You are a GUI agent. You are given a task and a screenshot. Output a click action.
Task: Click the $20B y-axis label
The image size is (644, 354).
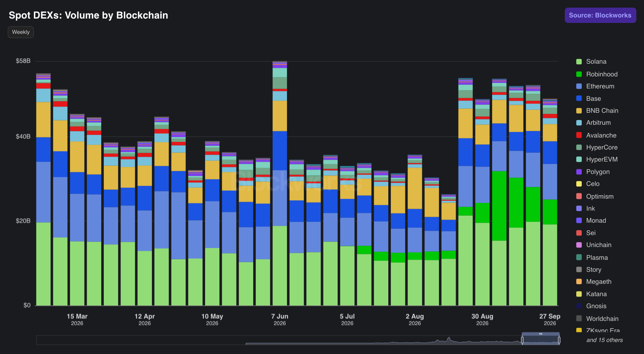point(23,221)
